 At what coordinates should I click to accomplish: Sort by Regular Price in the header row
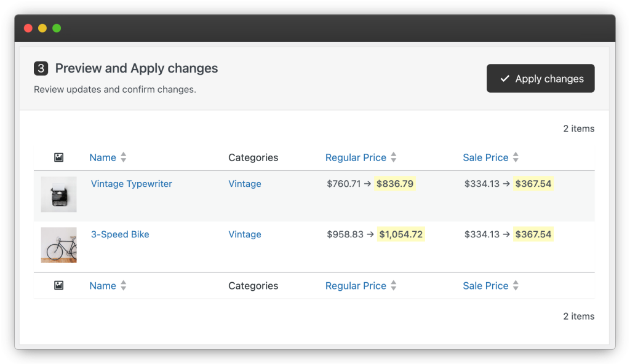356,157
